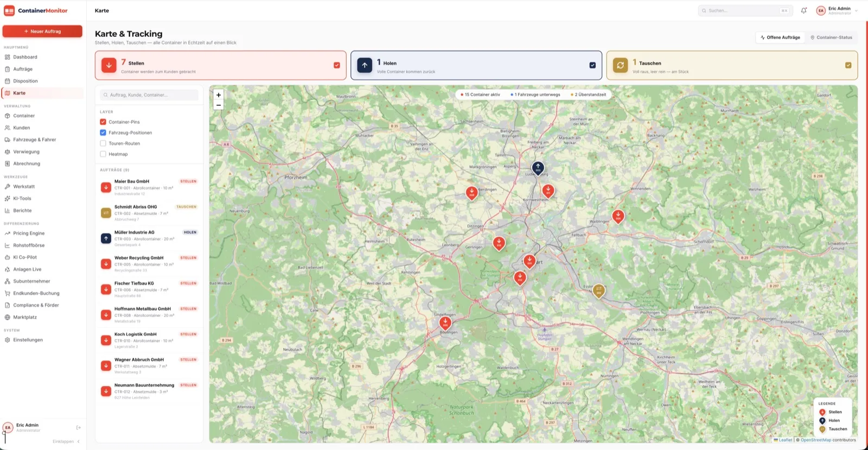Uncheck the Holen filter card checkbox
Image resolution: width=868 pixels, height=450 pixels.
point(592,65)
